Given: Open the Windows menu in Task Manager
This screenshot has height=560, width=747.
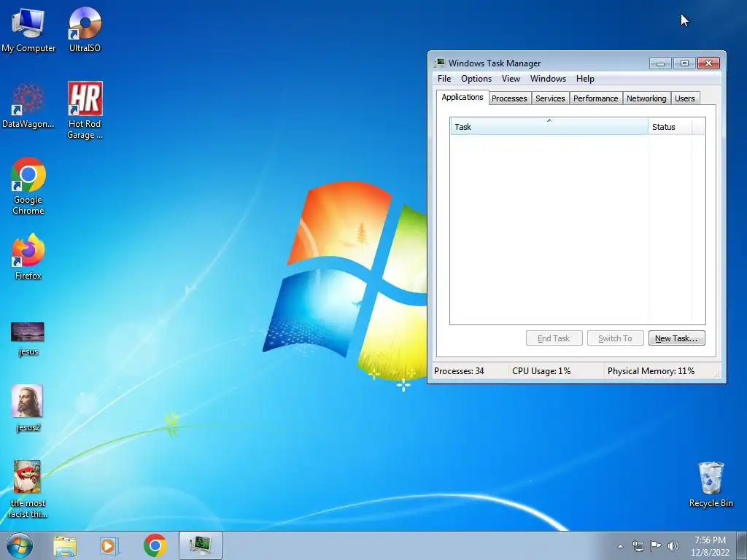Looking at the screenshot, I should [548, 79].
